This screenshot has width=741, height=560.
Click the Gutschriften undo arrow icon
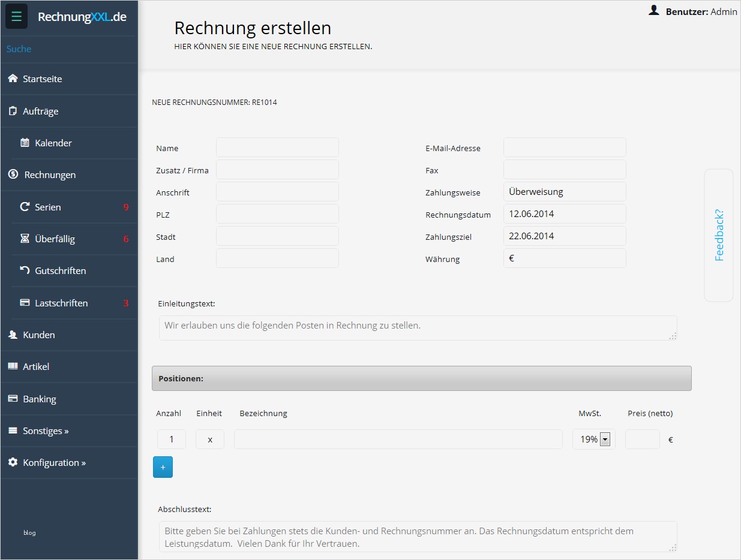click(x=25, y=270)
